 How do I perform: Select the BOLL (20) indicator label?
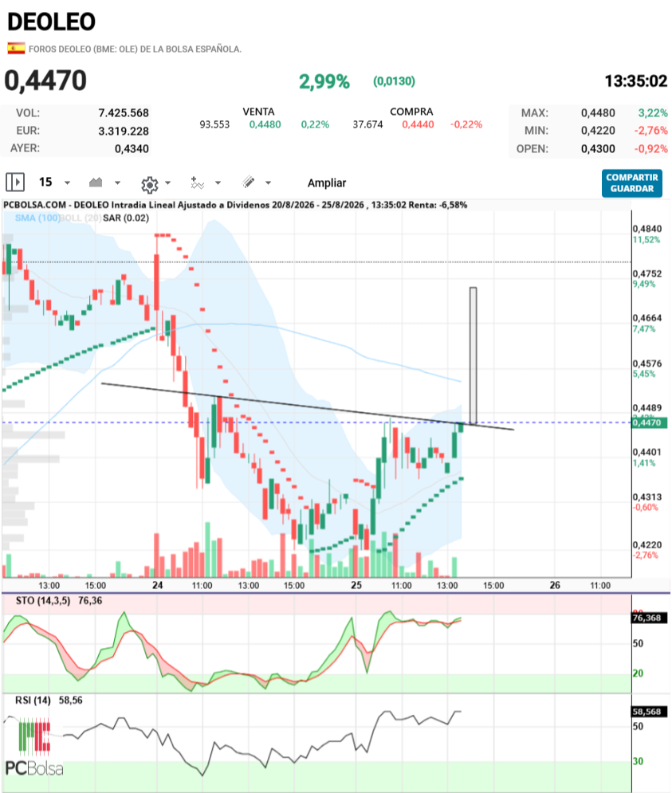pos(81,218)
